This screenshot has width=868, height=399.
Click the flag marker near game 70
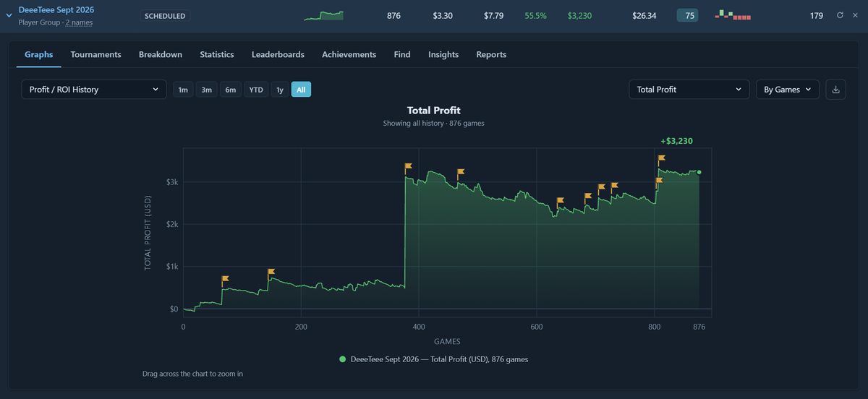click(x=225, y=278)
